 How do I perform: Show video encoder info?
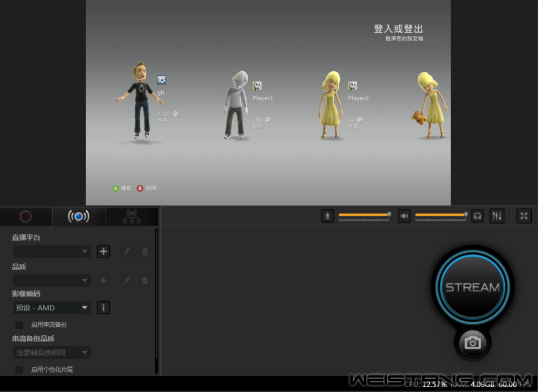tap(104, 307)
